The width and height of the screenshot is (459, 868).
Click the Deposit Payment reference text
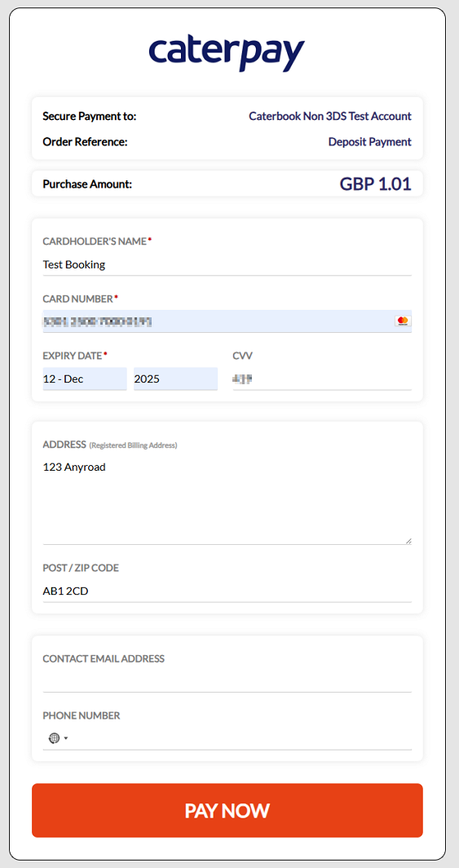coord(370,142)
